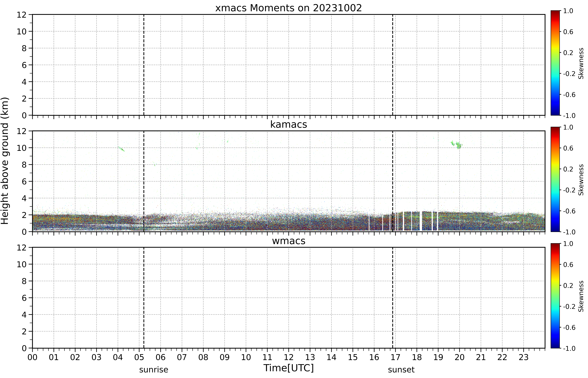This screenshot has height=378, width=588.
Task: Click the '00' hour label on the time axis
Action: pyautogui.click(x=32, y=357)
